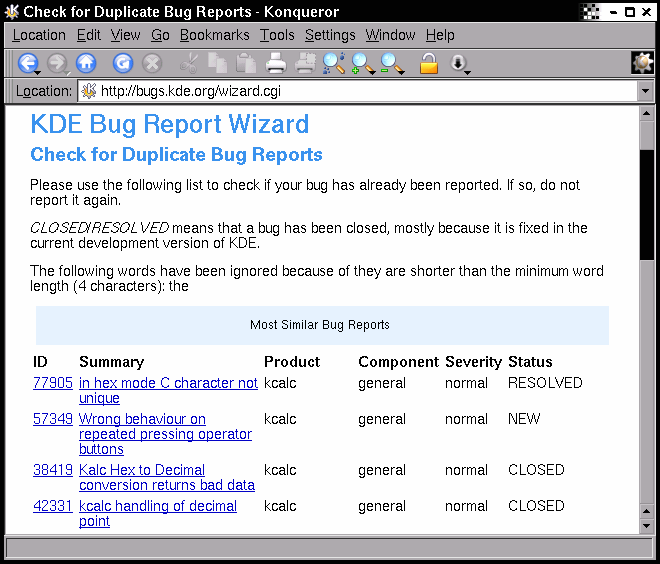The height and width of the screenshot is (564, 660).
Task: Click the Security padlock icon
Action: pos(428,64)
